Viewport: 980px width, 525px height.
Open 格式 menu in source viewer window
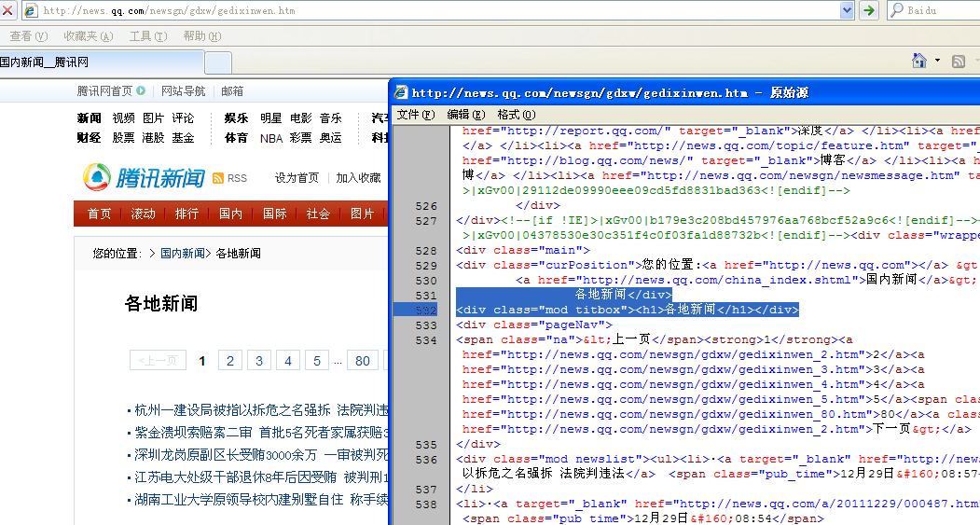click(x=517, y=115)
